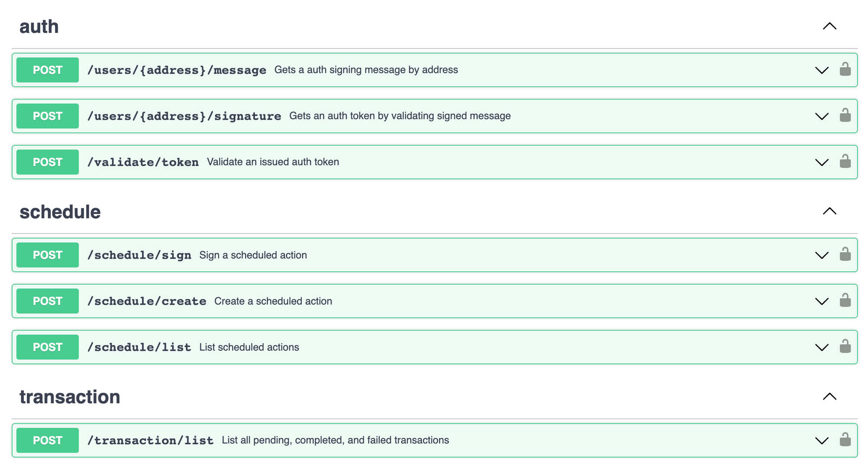Open the /schedule/sign path link

point(139,255)
